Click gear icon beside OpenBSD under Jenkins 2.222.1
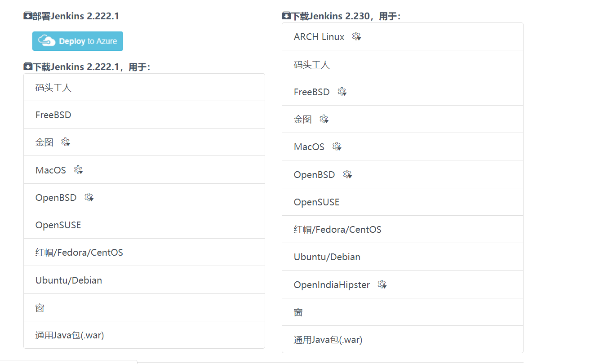Viewport: 604px width, 364px height. (x=89, y=197)
